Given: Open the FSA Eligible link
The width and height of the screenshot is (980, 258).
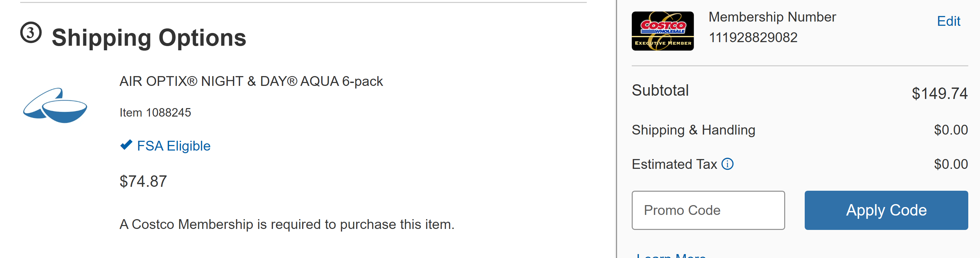Looking at the screenshot, I should pos(173,146).
